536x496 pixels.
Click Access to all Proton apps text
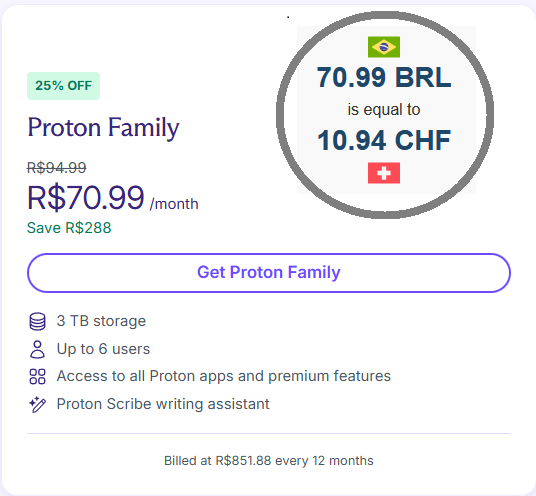(x=224, y=376)
